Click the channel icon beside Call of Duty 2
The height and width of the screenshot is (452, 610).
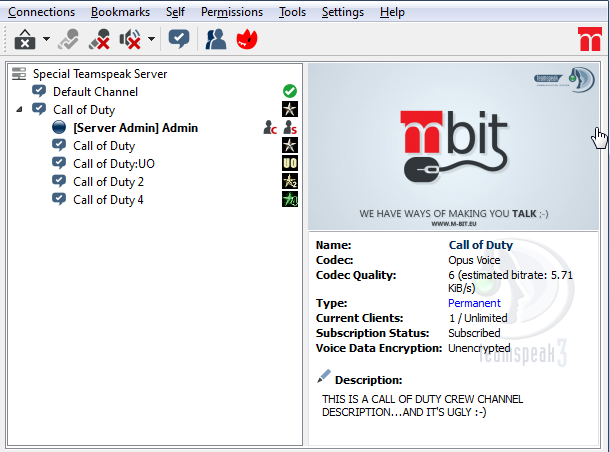(x=59, y=181)
